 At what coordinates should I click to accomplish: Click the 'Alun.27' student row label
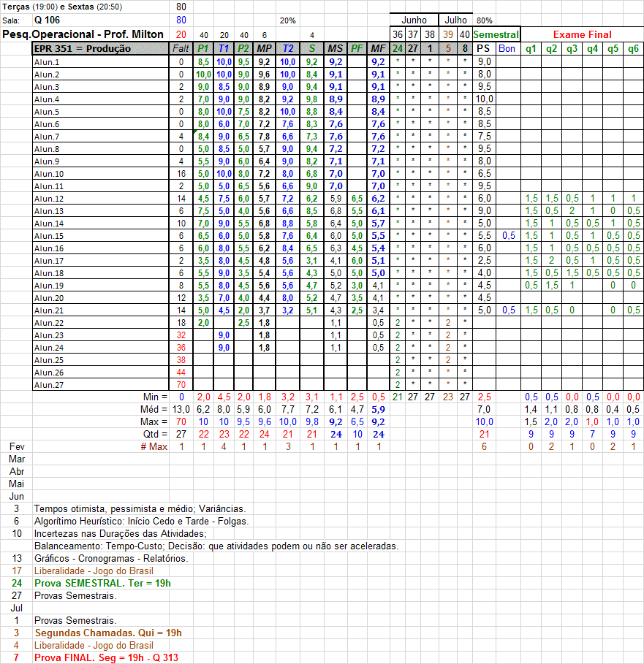pyautogui.click(x=49, y=385)
